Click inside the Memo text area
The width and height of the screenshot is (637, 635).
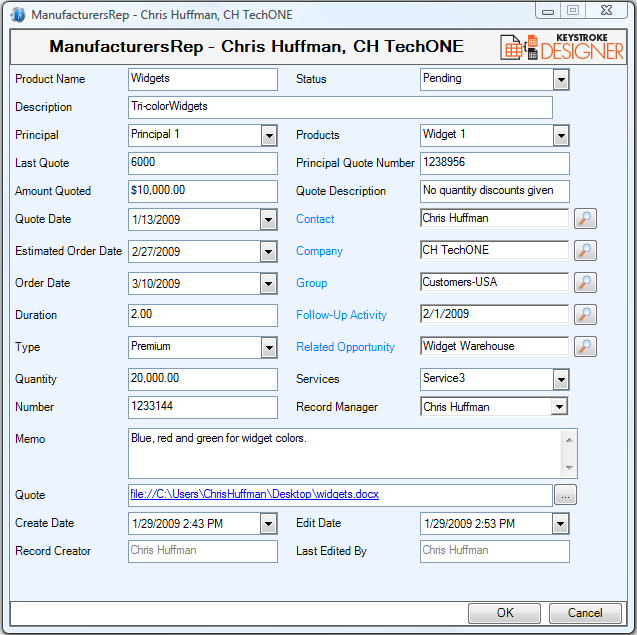tap(344, 453)
